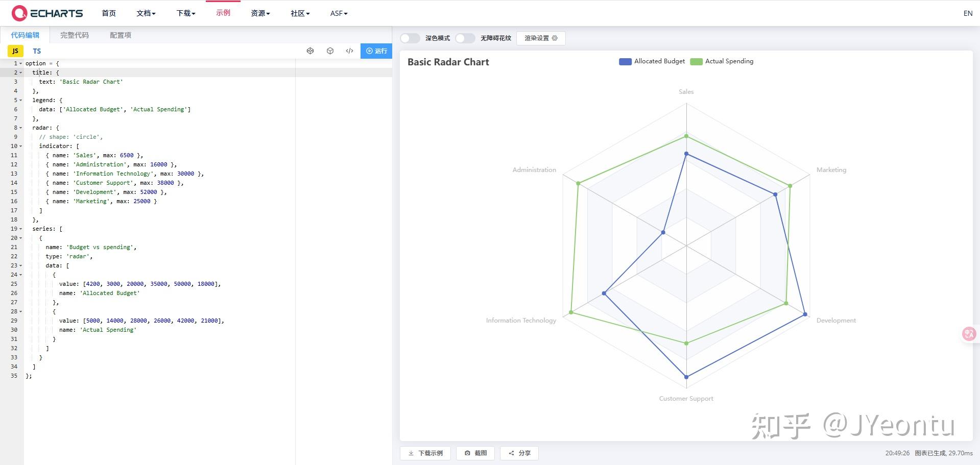The width and height of the screenshot is (980, 465).
Task: Collapse the data array fold at line 23
Action: click(21, 265)
